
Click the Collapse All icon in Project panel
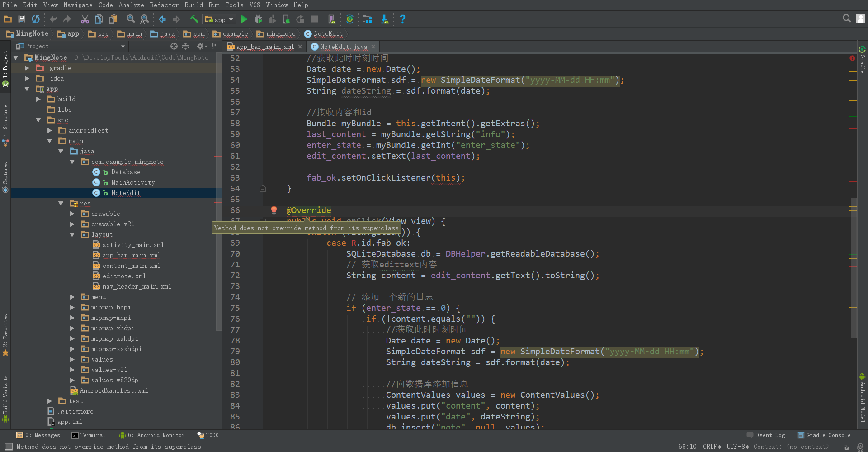(185, 46)
